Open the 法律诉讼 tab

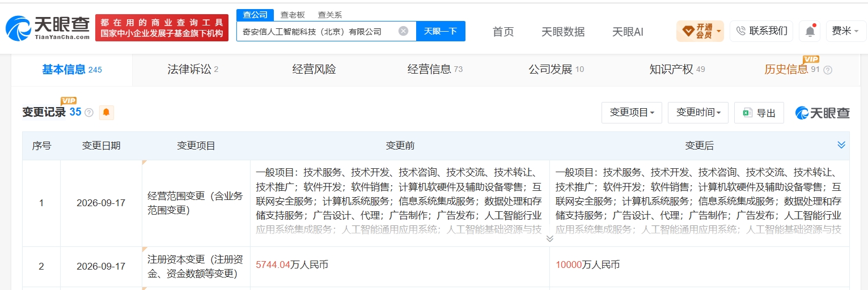click(193, 70)
